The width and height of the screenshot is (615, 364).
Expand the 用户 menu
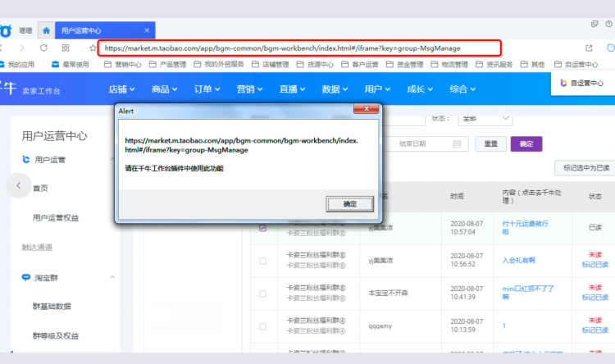[x=377, y=89]
